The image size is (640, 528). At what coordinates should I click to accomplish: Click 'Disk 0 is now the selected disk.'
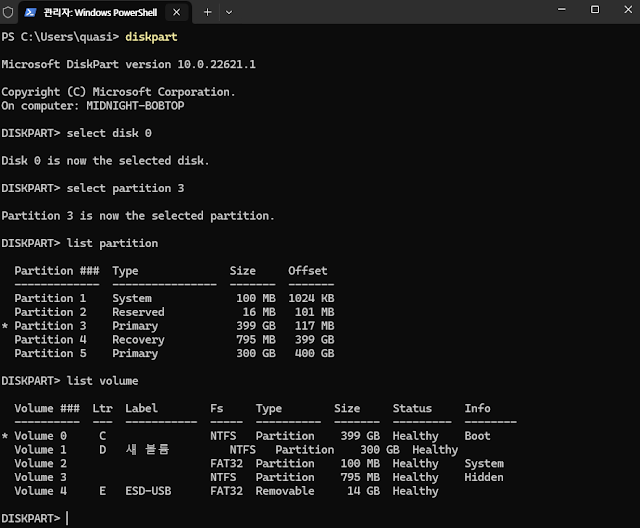(105, 161)
